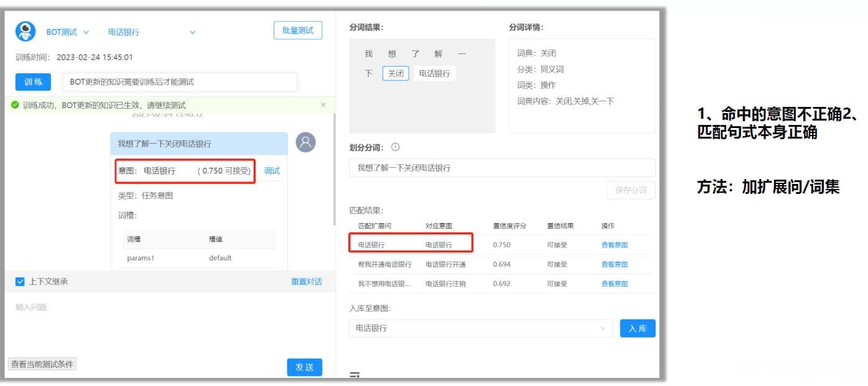The width and height of the screenshot is (868, 386).
Task: Click 查看意图 for the 0.694 row
Action: click(x=614, y=264)
